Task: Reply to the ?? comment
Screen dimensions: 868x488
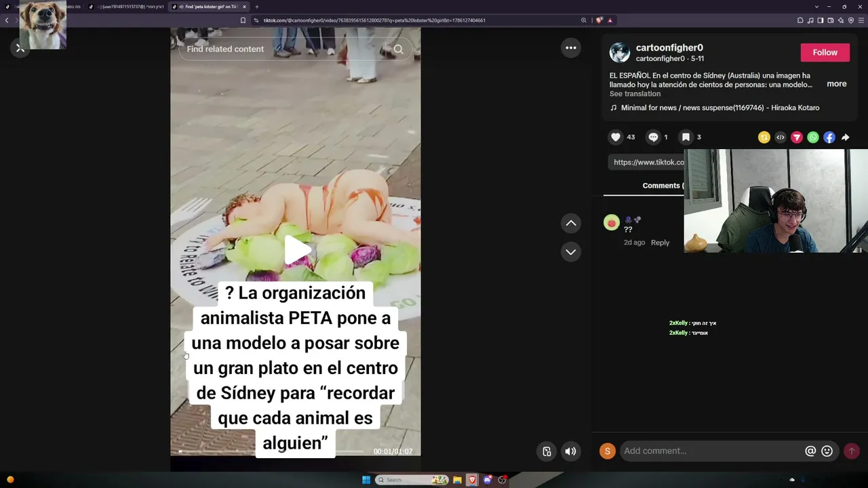Action: click(660, 243)
